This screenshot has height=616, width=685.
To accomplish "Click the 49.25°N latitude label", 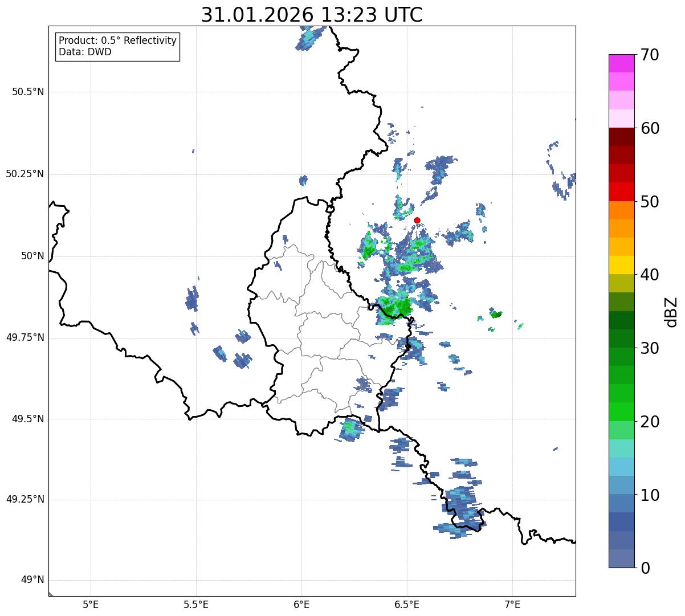I will point(25,499).
